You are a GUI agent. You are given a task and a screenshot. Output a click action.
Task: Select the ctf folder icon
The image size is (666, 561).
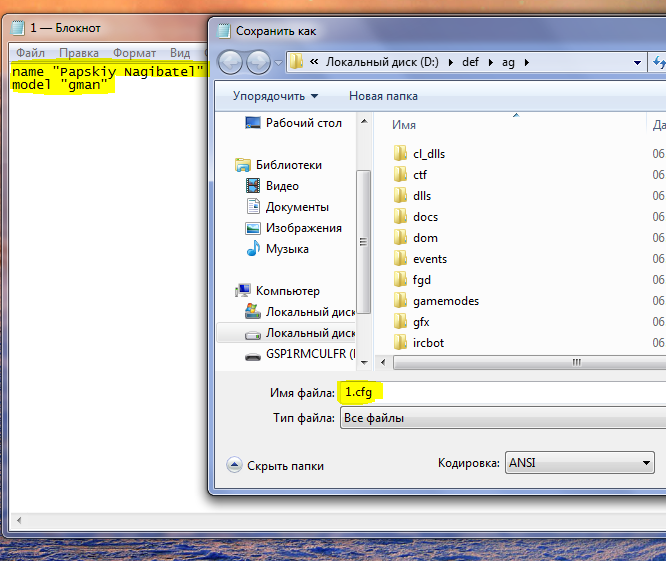[x=400, y=174]
